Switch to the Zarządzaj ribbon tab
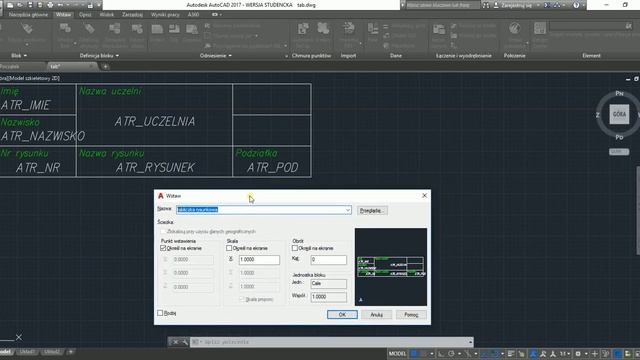This screenshot has height=360, width=640. point(132,14)
